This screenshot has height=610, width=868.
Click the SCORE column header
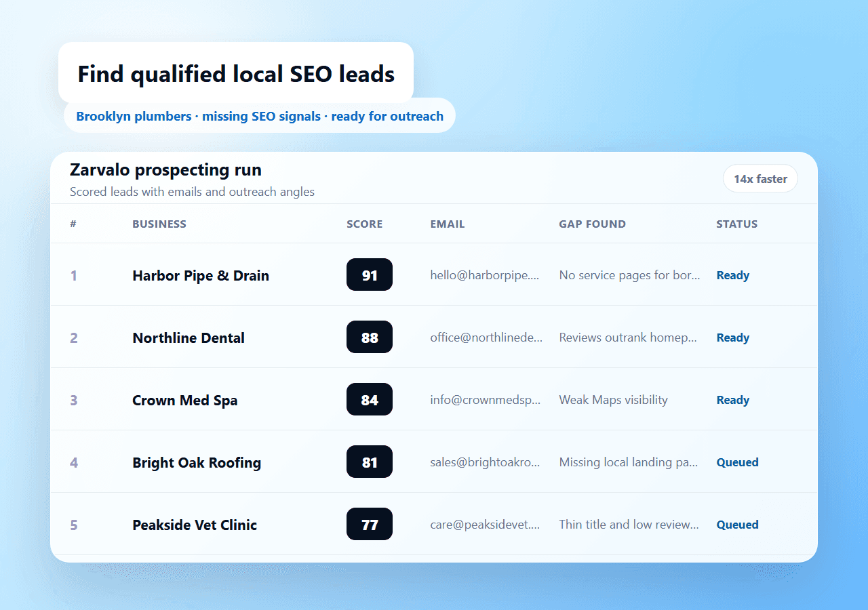[365, 224]
